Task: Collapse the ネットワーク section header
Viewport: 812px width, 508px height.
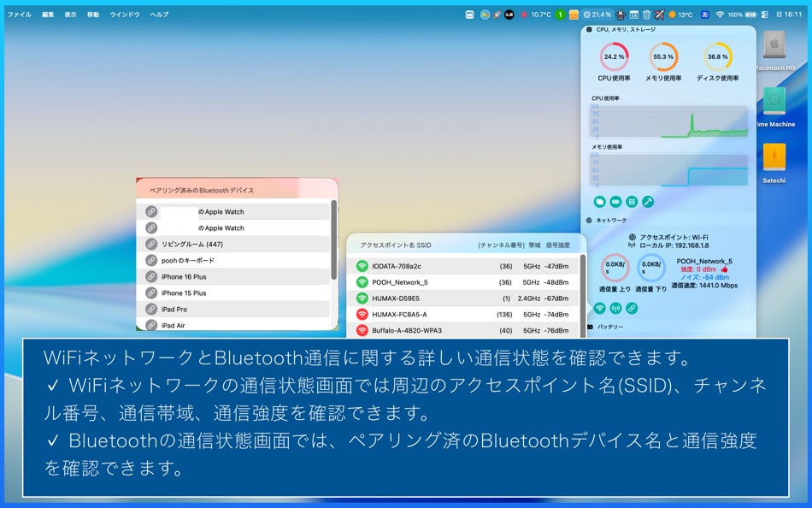Action: click(591, 220)
